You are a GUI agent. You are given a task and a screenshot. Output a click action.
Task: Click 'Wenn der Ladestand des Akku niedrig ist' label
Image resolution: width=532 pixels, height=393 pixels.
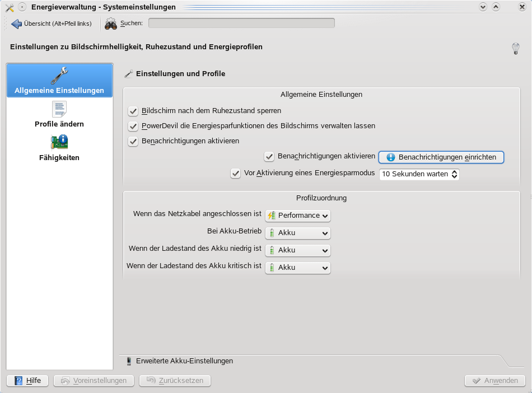tap(195, 248)
